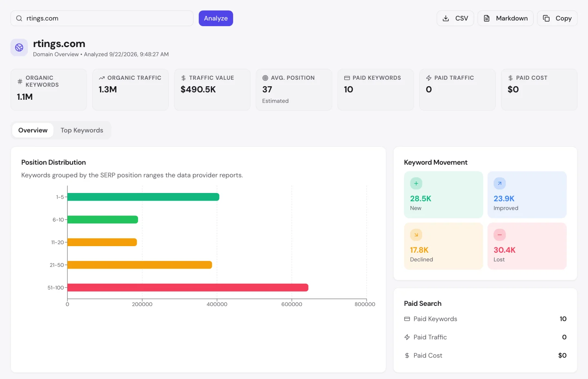Image resolution: width=588 pixels, height=379 pixels.
Task: Switch to the Overview tab
Action: 33,130
